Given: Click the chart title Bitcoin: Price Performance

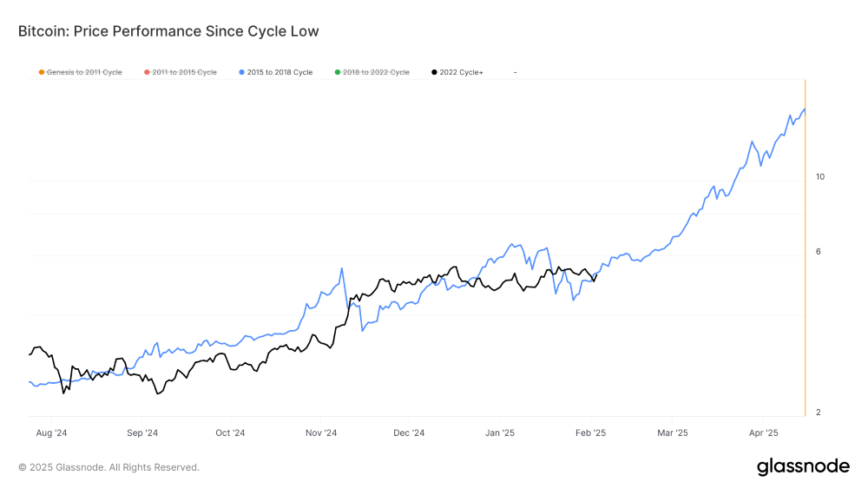Looking at the screenshot, I should (168, 31).
